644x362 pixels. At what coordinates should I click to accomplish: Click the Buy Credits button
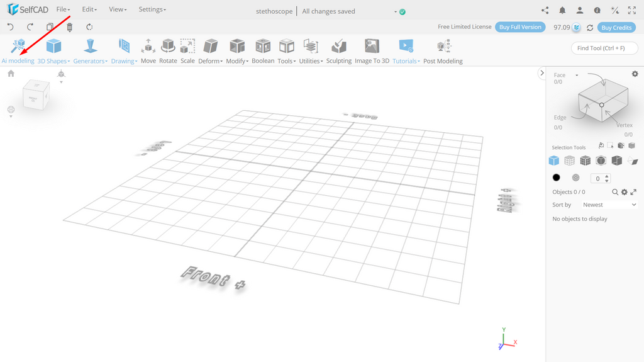coord(616,28)
